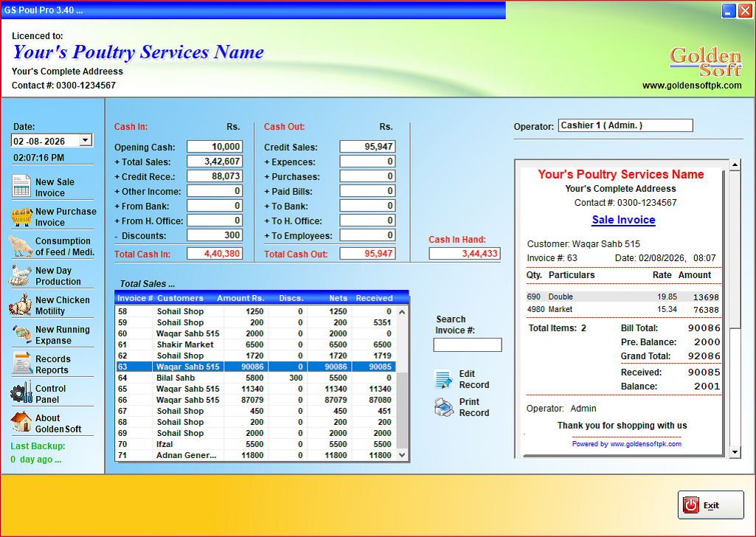Click the Discs. column header
Viewport: 756px width, 537px height.
pos(291,298)
